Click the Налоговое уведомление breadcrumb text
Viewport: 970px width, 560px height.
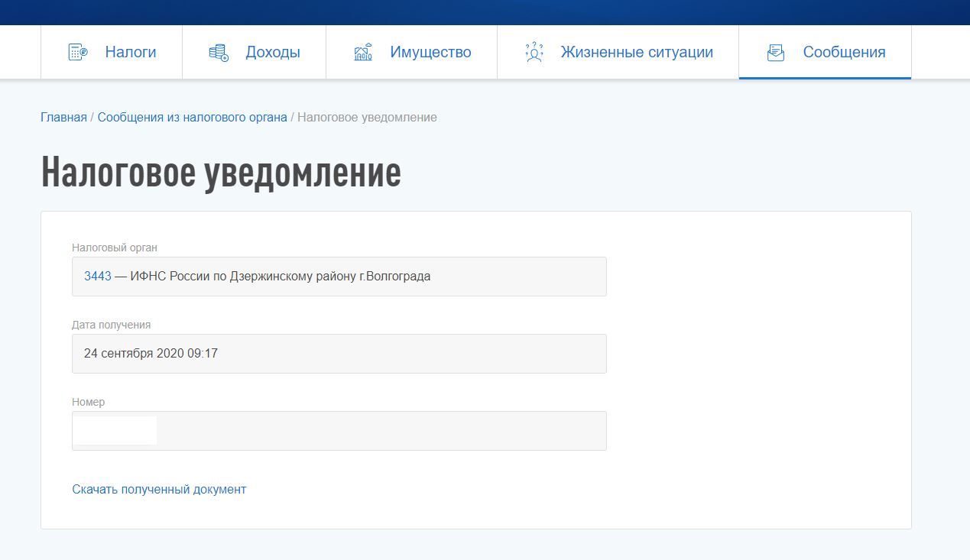pyautogui.click(x=365, y=117)
